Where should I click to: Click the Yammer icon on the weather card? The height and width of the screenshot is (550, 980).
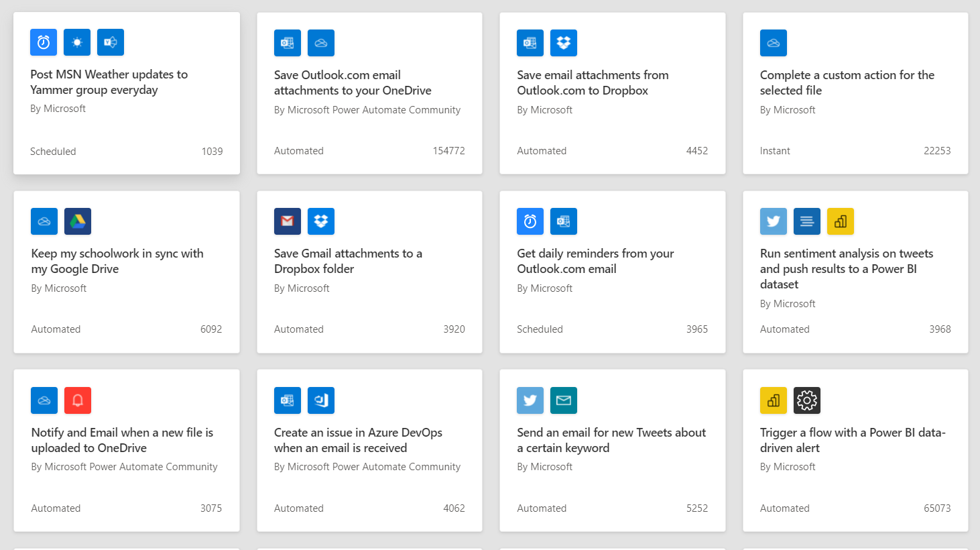point(111,42)
